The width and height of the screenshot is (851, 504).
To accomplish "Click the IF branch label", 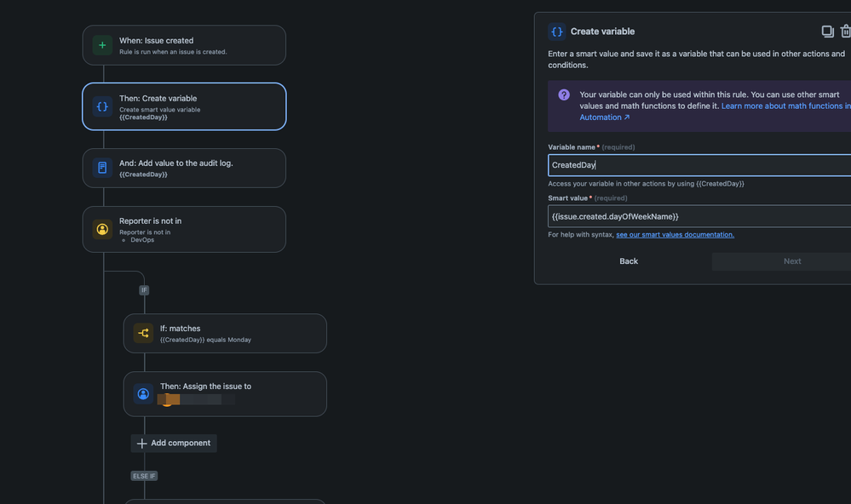I will point(143,289).
